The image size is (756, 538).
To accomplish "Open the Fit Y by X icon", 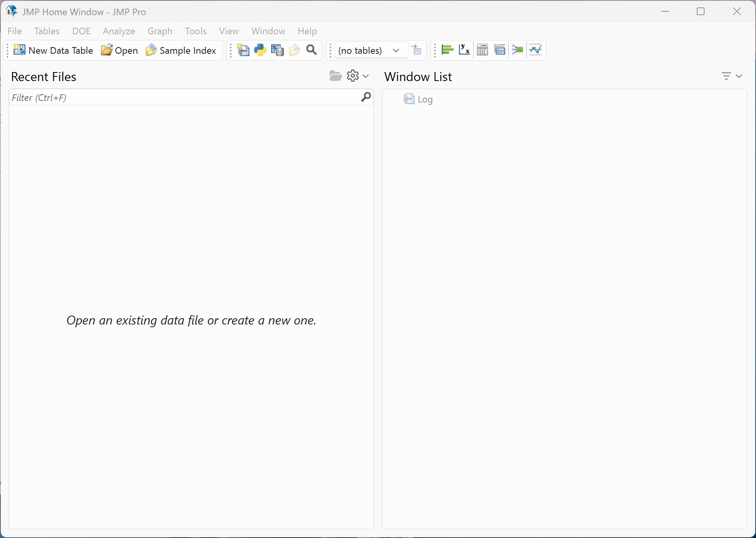I will pyautogui.click(x=464, y=50).
